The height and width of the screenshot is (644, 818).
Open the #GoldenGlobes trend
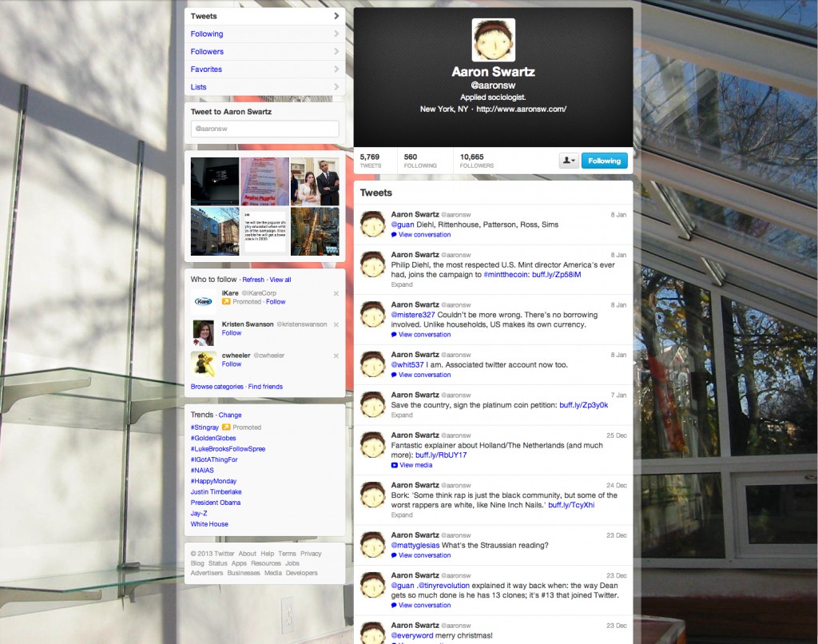pyautogui.click(x=213, y=439)
